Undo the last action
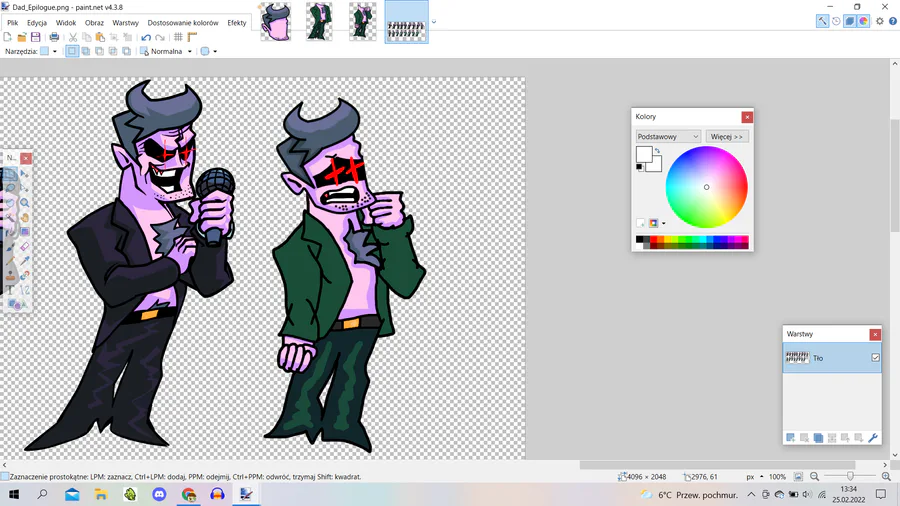Viewport: 900px width, 506px height. (x=146, y=37)
